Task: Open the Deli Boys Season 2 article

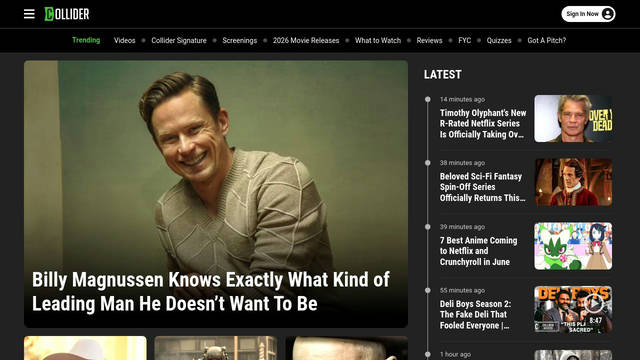Action: click(476, 315)
